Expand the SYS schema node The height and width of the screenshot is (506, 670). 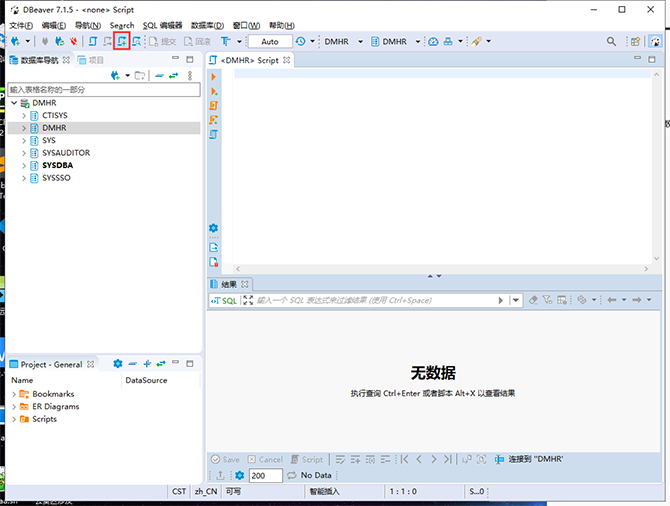(x=24, y=141)
